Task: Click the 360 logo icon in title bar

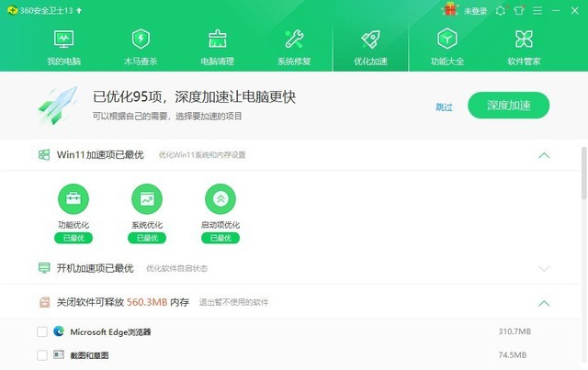Action: coord(12,10)
